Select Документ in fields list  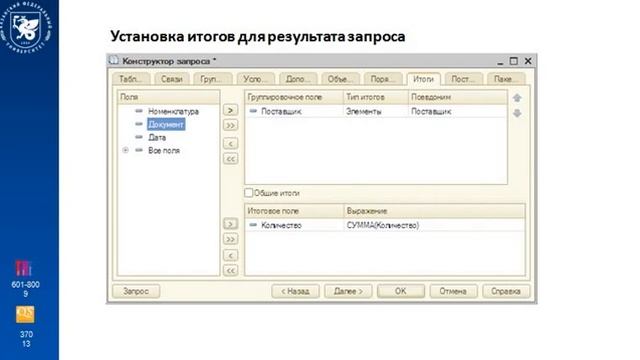coord(166,124)
